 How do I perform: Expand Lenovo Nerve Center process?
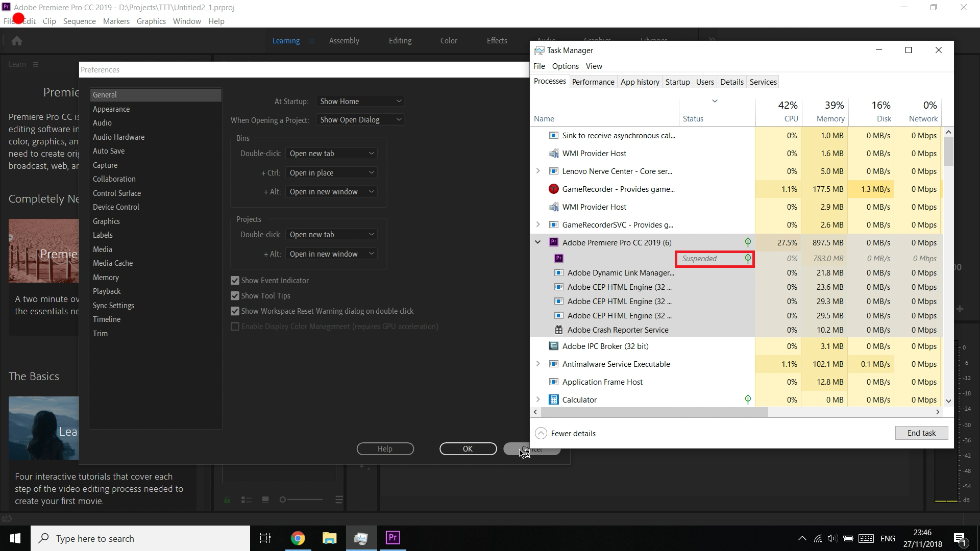[537, 171]
